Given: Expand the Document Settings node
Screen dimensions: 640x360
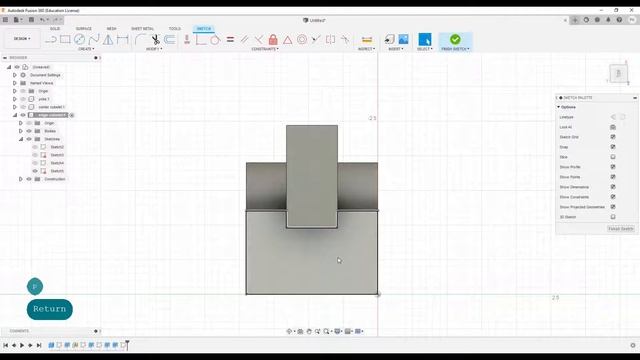Looking at the screenshot, I should point(15,75).
